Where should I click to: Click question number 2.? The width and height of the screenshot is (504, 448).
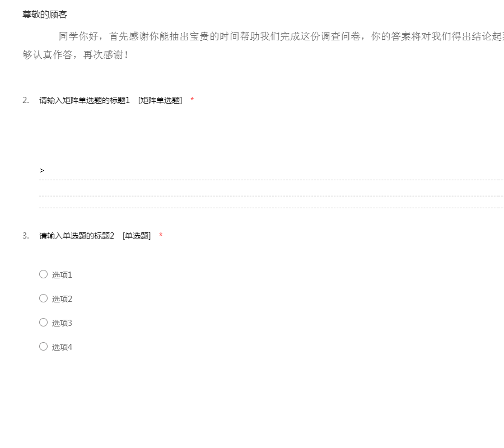pos(26,100)
